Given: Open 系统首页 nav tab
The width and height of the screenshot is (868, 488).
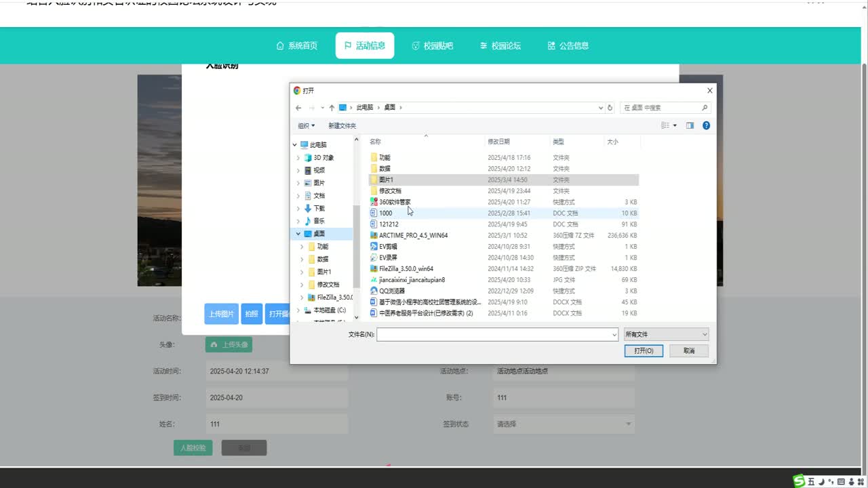Looking at the screenshot, I should [x=297, y=46].
